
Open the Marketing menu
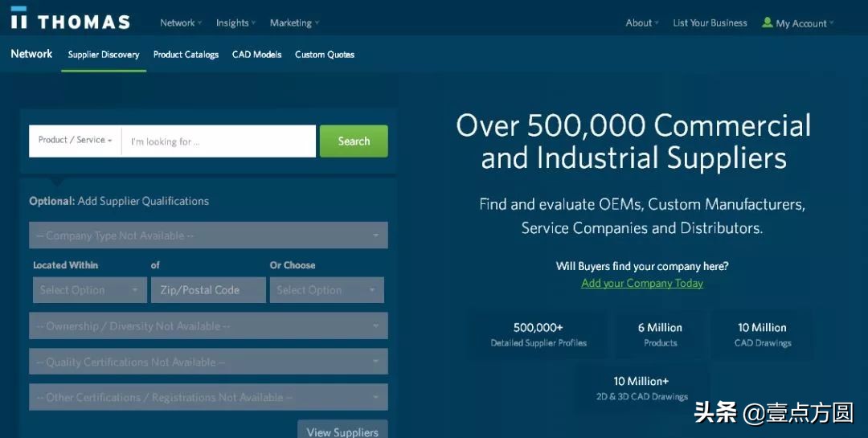(294, 23)
